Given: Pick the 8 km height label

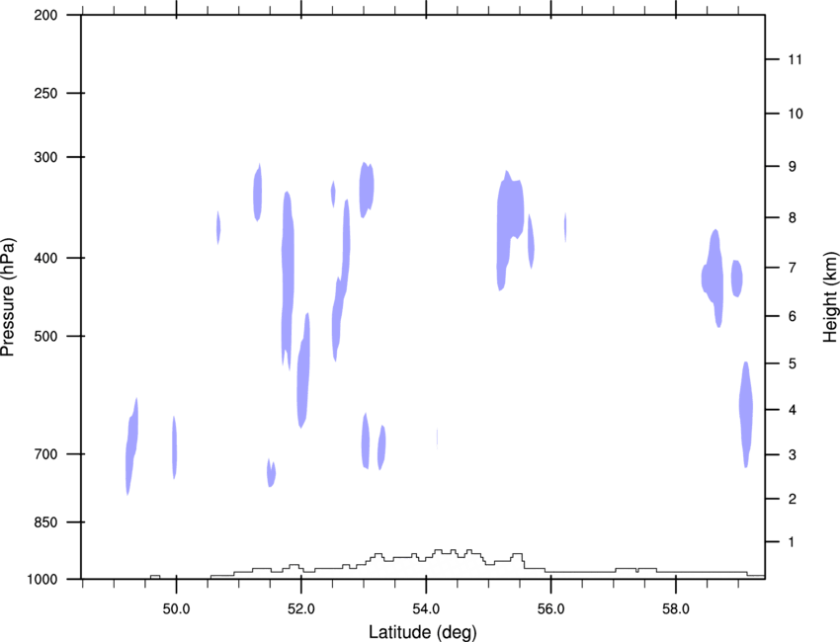Looking at the screenshot, I should (x=793, y=217).
